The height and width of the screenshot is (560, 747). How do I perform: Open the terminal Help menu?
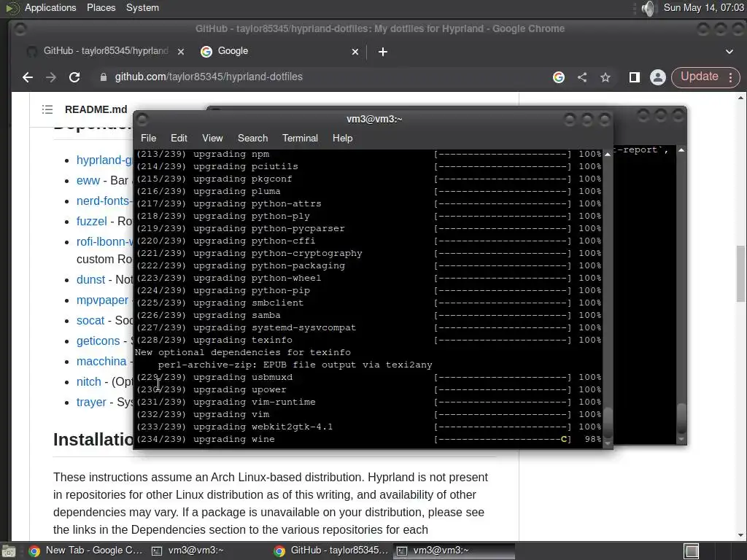(x=343, y=138)
